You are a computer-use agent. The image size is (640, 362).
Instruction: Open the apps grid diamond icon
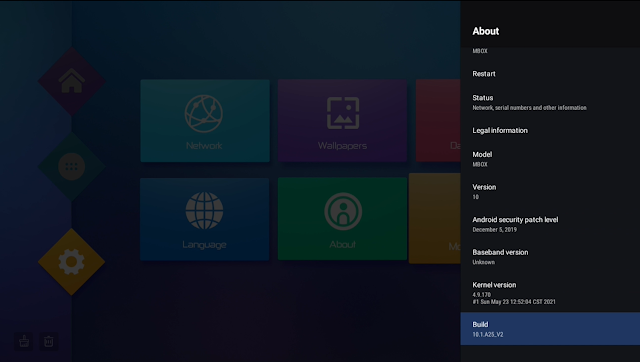coord(71,166)
